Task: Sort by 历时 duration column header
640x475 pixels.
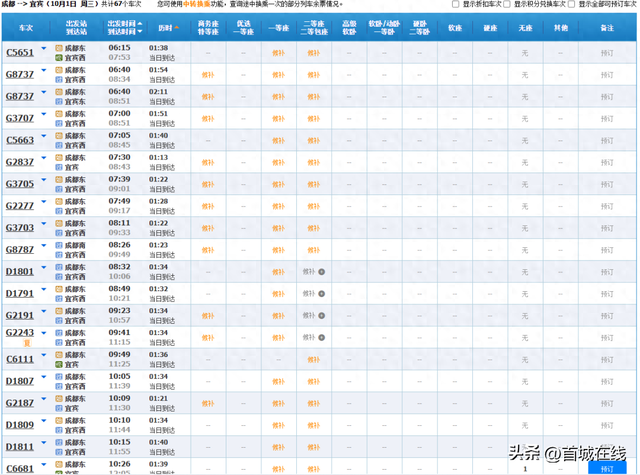Action: point(168,28)
